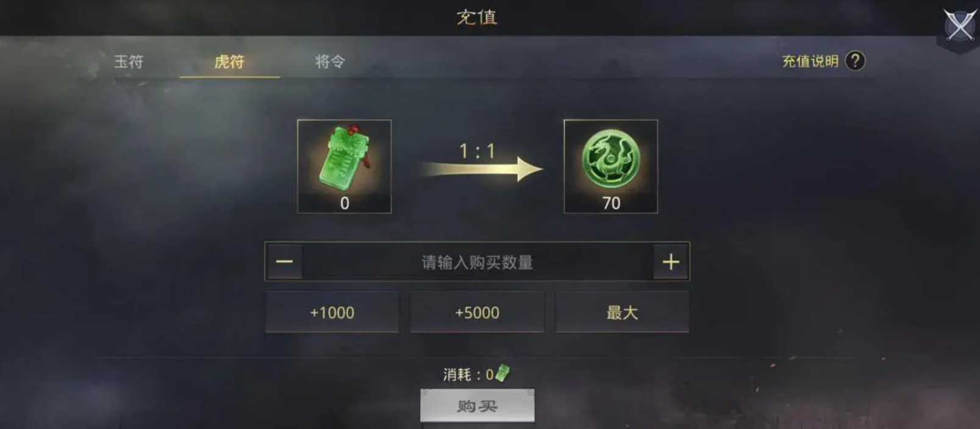Image resolution: width=980 pixels, height=429 pixels.
Task: Confirm purchase with the 购买 button
Action: coord(477,405)
